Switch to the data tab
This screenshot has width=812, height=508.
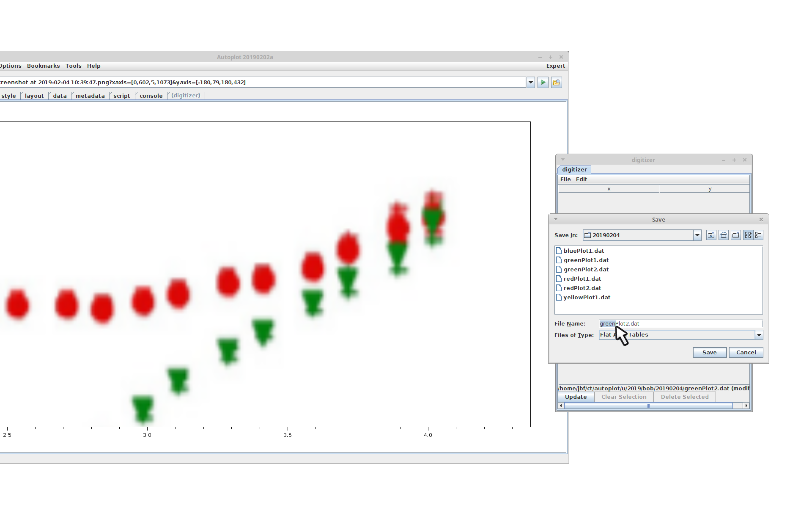(60, 96)
